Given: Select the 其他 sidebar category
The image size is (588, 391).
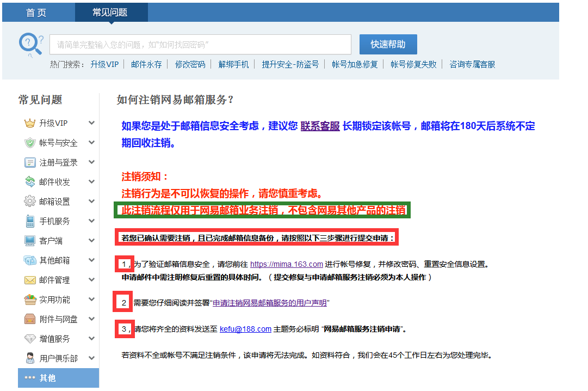Looking at the screenshot, I should (59, 378).
